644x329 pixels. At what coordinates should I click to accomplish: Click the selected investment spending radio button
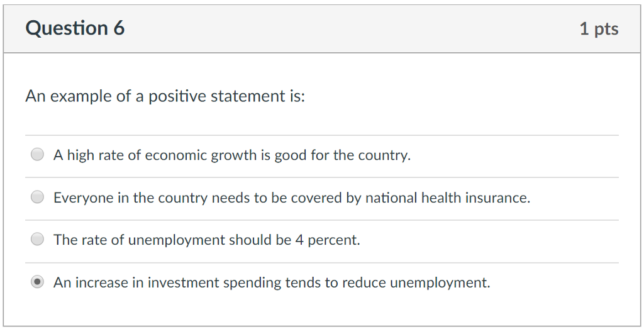[38, 282]
